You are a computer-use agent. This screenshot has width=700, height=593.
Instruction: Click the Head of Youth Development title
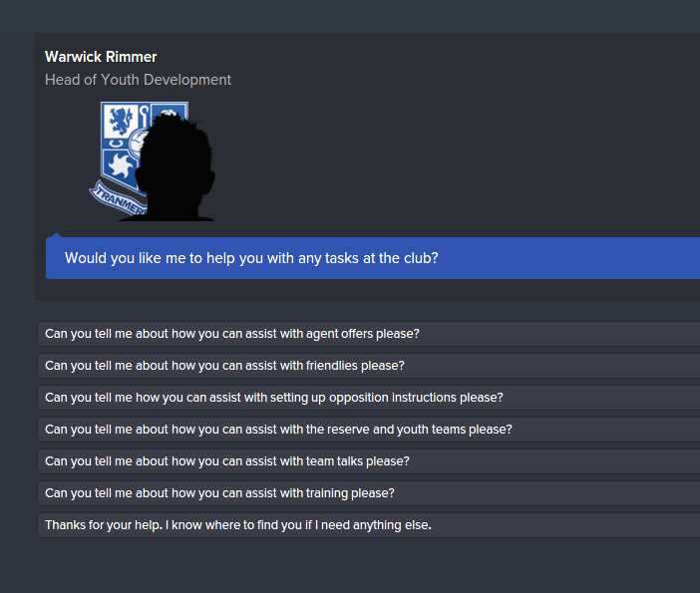138,80
